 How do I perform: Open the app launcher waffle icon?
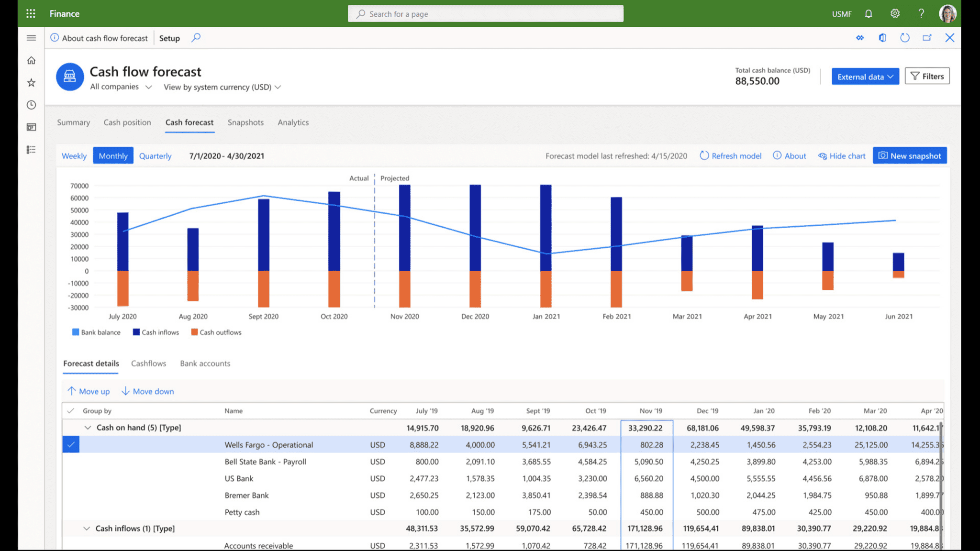point(31,13)
